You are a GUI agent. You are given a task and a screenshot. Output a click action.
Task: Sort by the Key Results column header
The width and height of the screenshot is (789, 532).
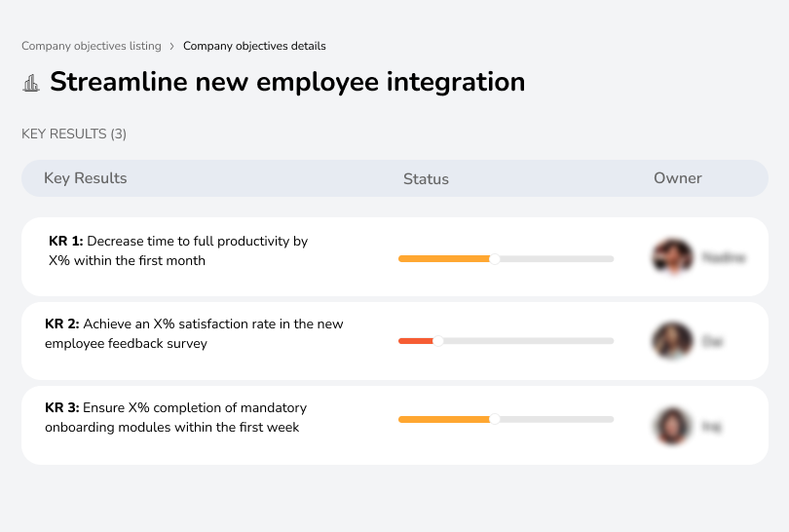click(86, 178)
